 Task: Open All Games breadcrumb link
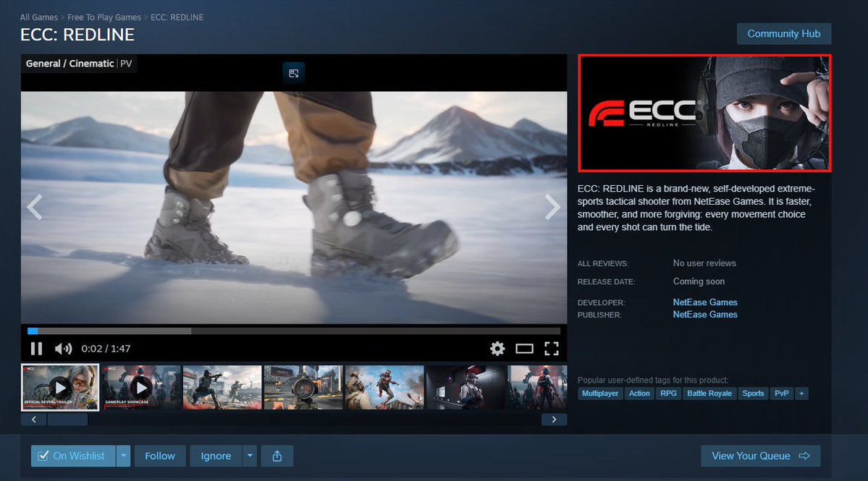pyautogui.click(x=39, y=17)
